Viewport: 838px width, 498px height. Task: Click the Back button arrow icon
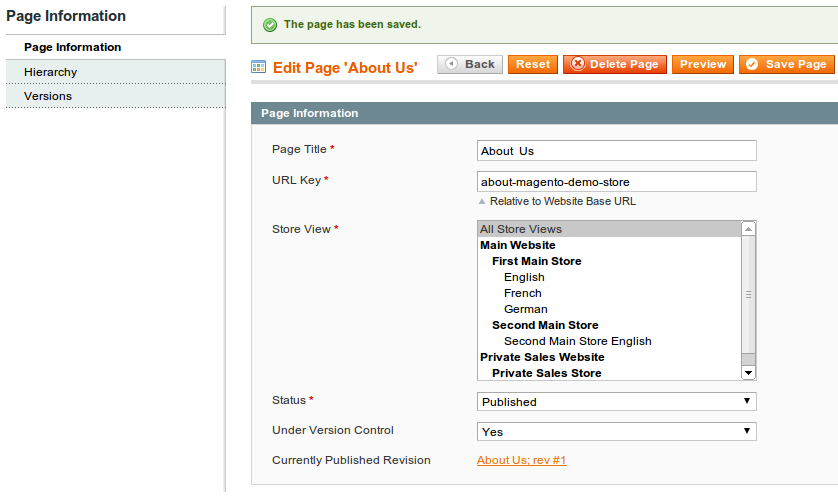click(451, 64)
